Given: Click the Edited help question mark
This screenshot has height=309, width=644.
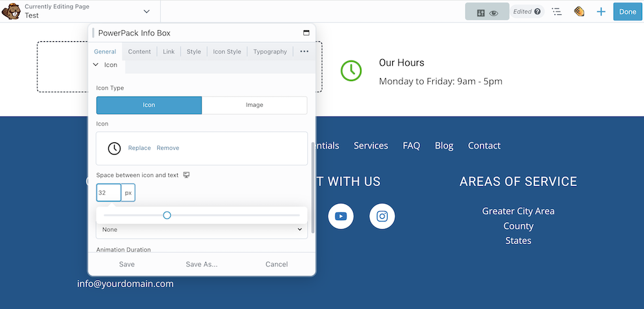Looking at the screenshot, I should pos(537,12).
